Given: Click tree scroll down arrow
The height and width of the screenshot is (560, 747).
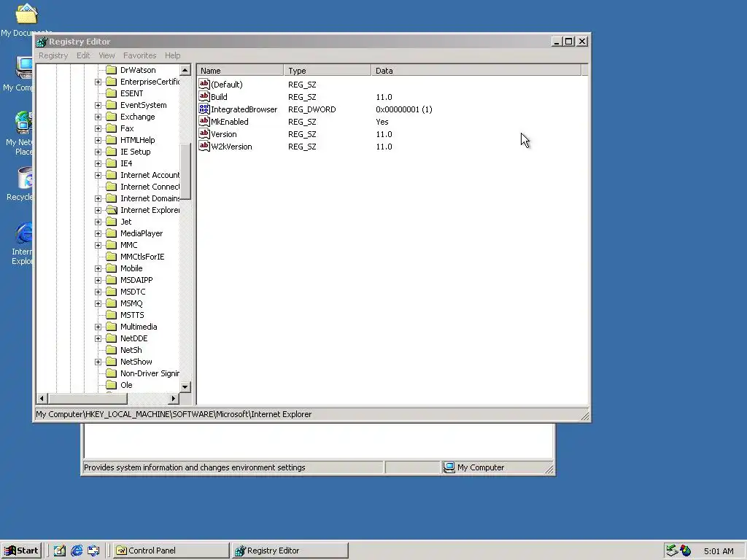Looking at the screenshot, I should pos(185,386).
